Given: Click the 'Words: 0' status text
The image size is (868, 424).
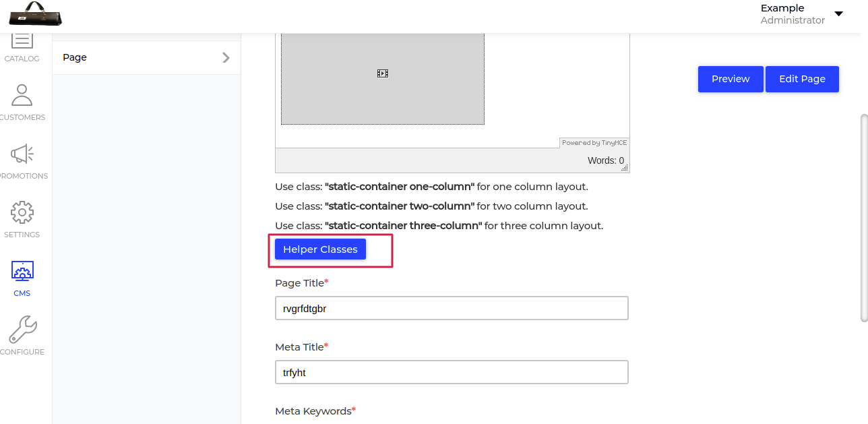Looking at the screenshot, I should pyautogui.click(x=606, y=160).
